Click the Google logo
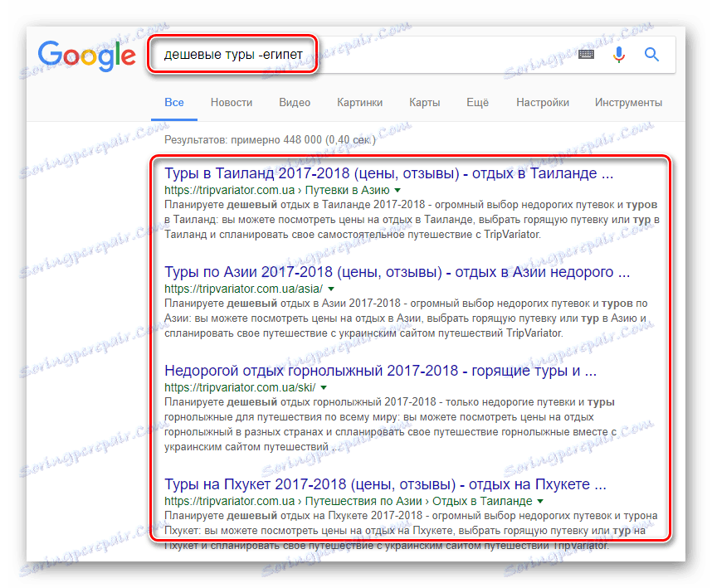 pos(86,55)
